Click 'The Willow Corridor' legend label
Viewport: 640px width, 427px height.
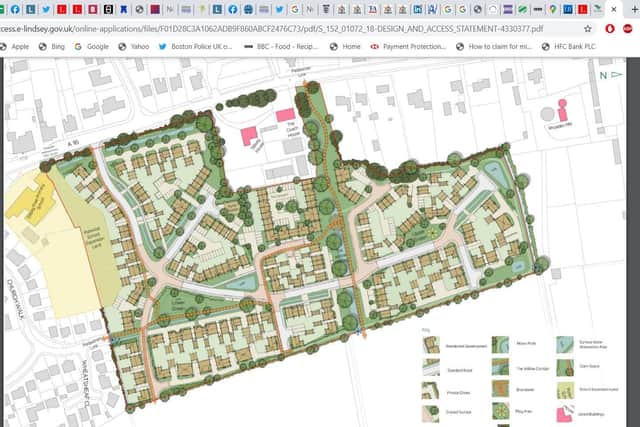coord(533,369)
